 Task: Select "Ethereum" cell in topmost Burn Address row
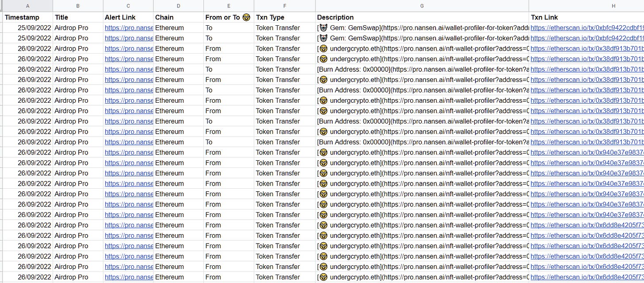[x=179, y=69]
